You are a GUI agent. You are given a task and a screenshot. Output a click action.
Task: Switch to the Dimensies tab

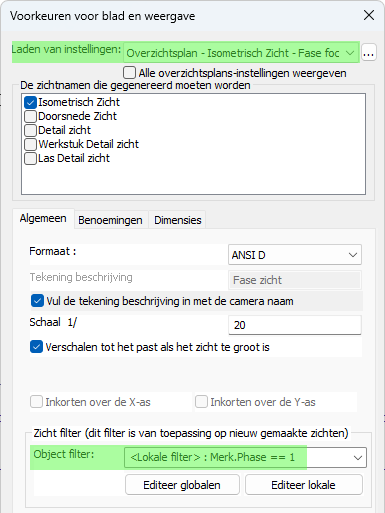[178, 220]
